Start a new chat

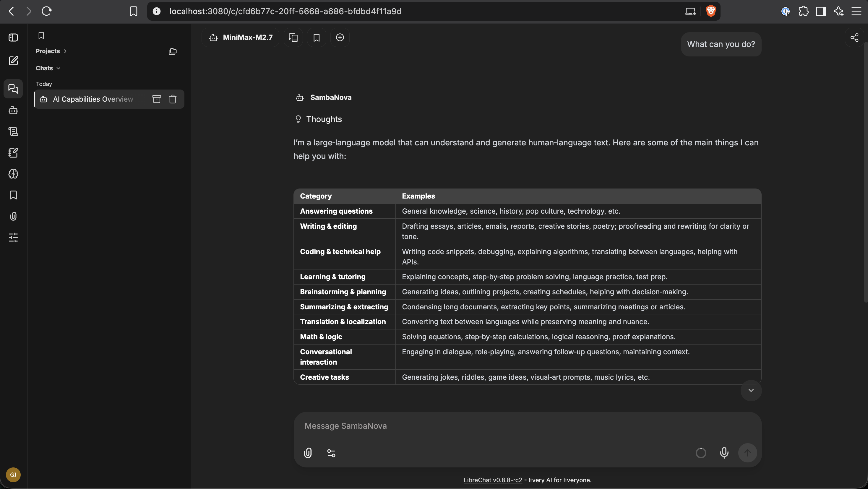tap(13, 61)
